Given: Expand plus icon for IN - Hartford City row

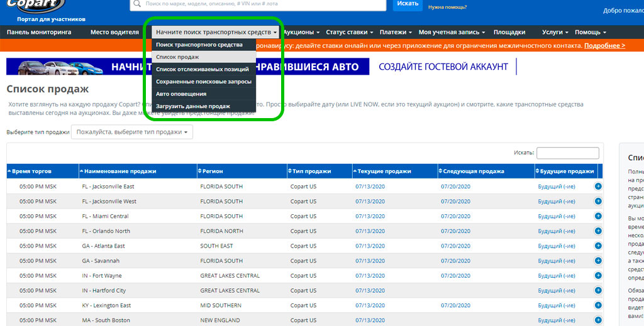Looking at the screenshot, I should click(x=598, y=290).
